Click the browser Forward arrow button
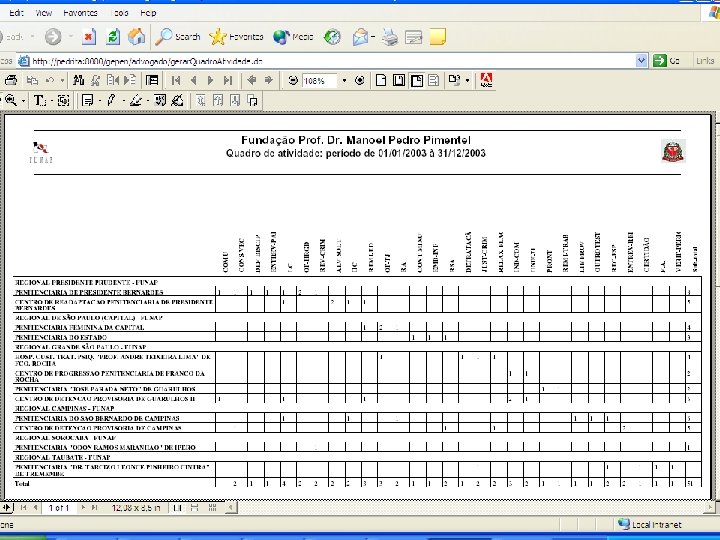Viewport: 720px width, 540px height. tap(53, 37)
